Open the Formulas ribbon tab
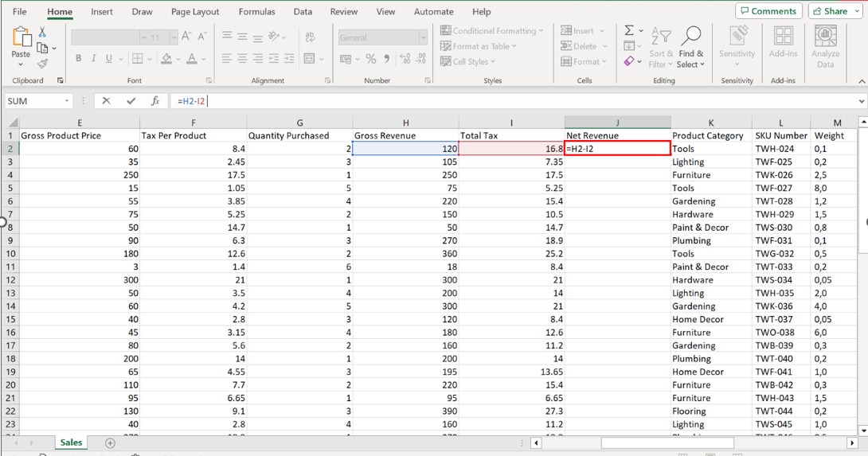The image size is (868, 456). pos(256,12)
